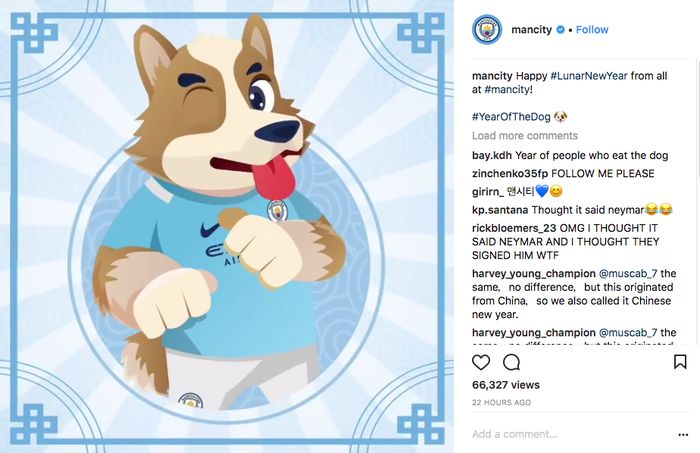Visit commenter bay.kdh's profile
Viewport: 700px width, 453px height.
492,156
